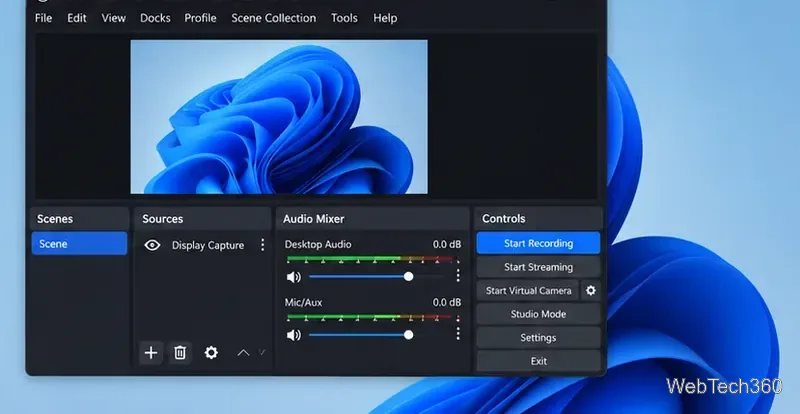Move source up with up arrow

click(x=243, y=352)
